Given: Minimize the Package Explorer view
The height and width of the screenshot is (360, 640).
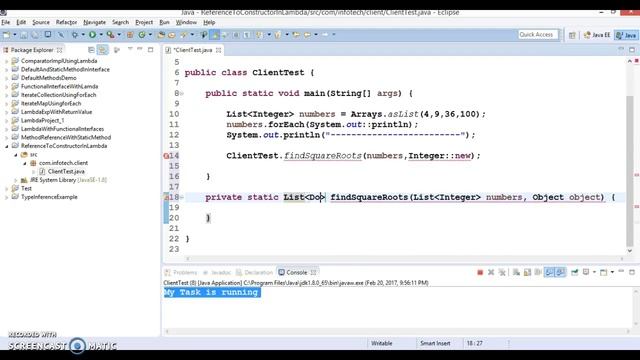Looking at the screenshot, I should (x=140, y=49).
